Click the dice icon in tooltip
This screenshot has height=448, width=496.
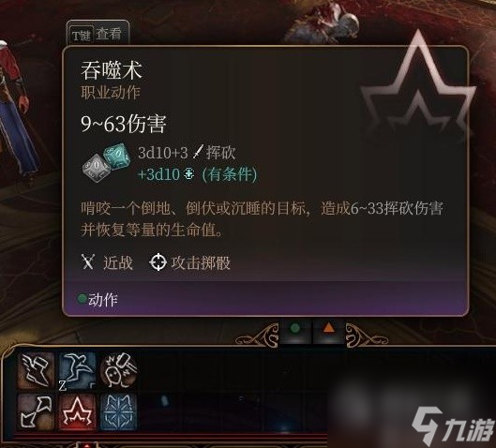[107, 163]
